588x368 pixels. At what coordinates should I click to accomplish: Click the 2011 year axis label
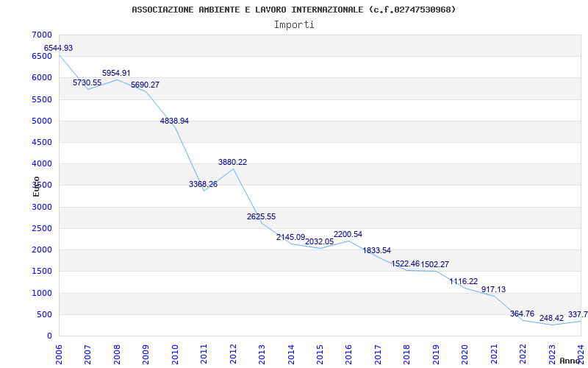point(204,354)
